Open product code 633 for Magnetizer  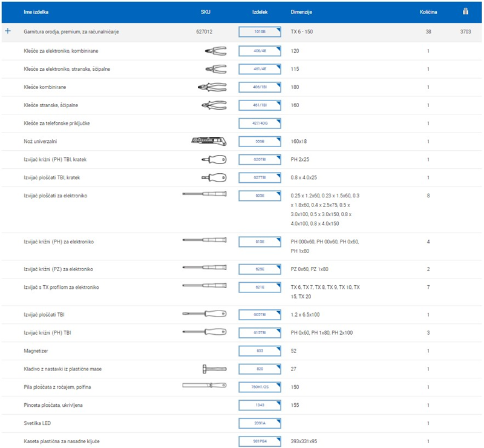pyautogui.click(x=260, y=351)
